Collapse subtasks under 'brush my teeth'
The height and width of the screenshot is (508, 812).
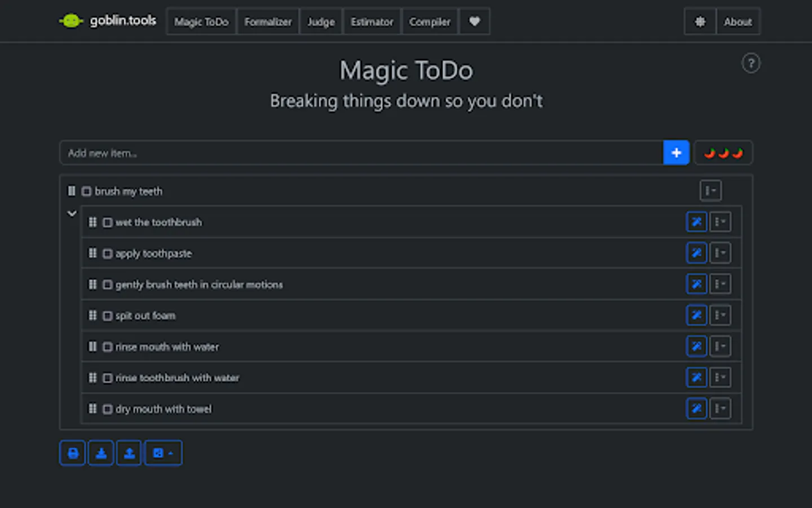[72, 213]
